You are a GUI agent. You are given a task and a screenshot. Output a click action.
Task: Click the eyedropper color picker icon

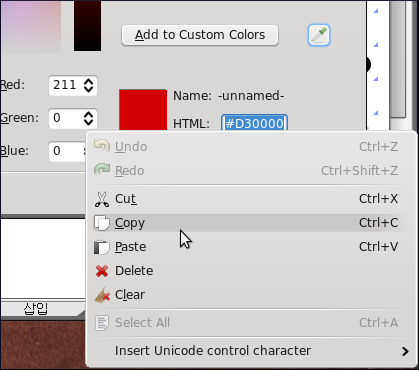(319, 35)
